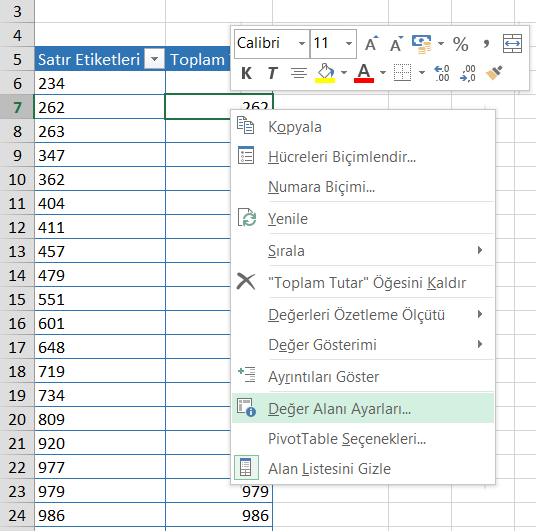Select cell with row label 719
Viewport: 536px width, 531px height.
[x=100, y=371]
